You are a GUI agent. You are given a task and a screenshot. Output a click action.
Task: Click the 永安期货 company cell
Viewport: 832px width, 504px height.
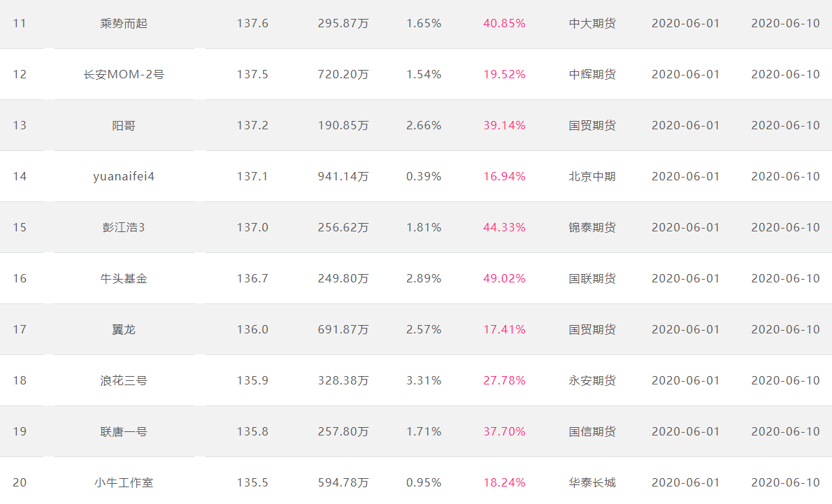tap(592, 380)
